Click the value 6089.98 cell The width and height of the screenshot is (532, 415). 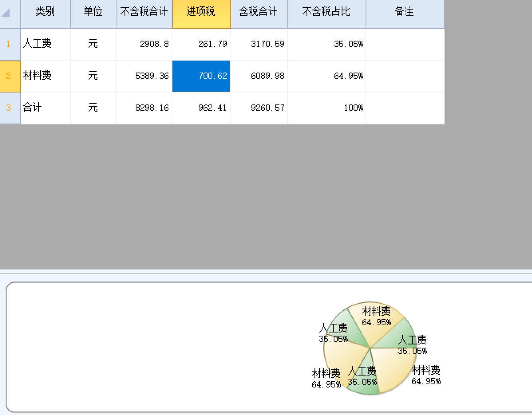259,76
